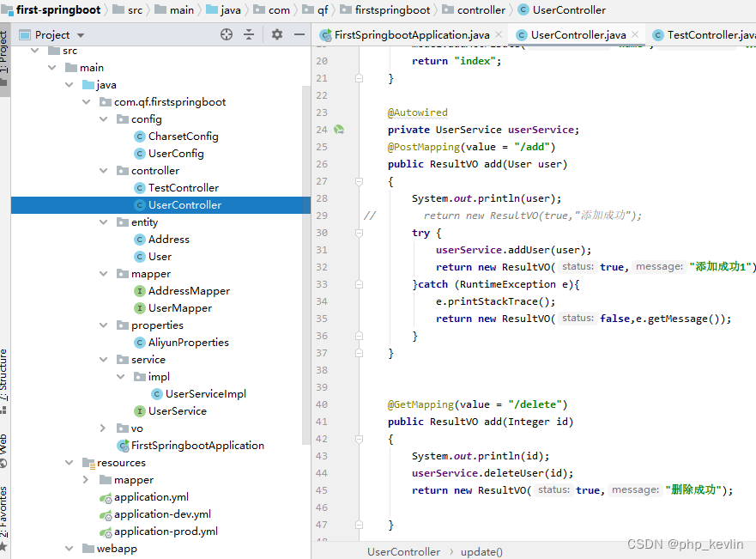Click the fold marker on line 21
Screen dimensions: 756x559
tap(359, 78)
